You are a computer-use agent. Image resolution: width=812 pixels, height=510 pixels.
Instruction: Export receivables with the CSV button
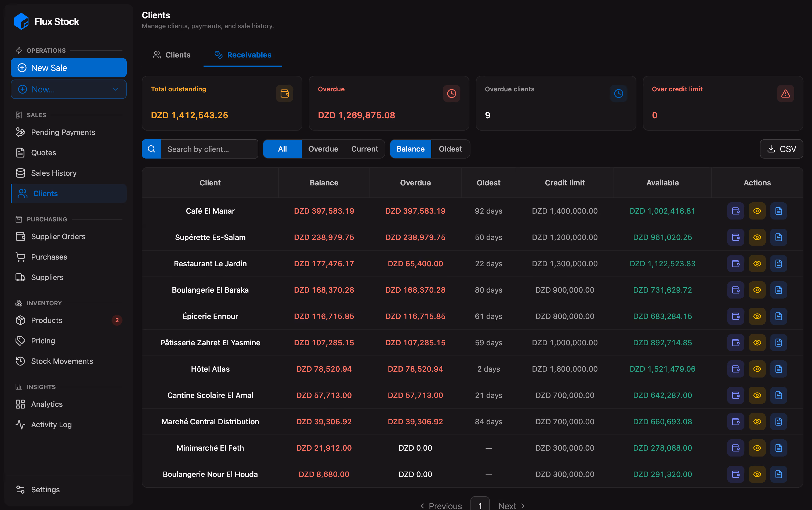coord(781,149)
